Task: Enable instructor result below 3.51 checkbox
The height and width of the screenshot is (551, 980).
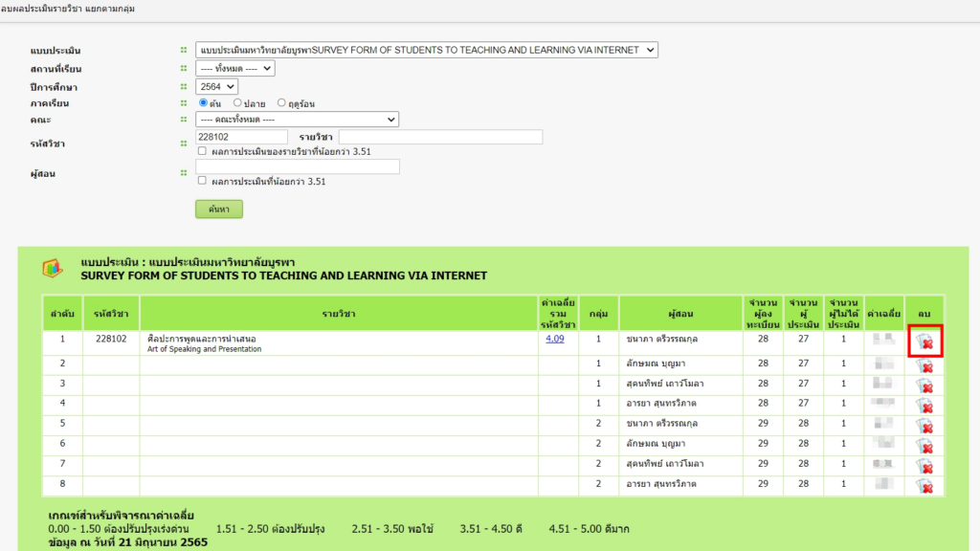Action: (202, 181)
